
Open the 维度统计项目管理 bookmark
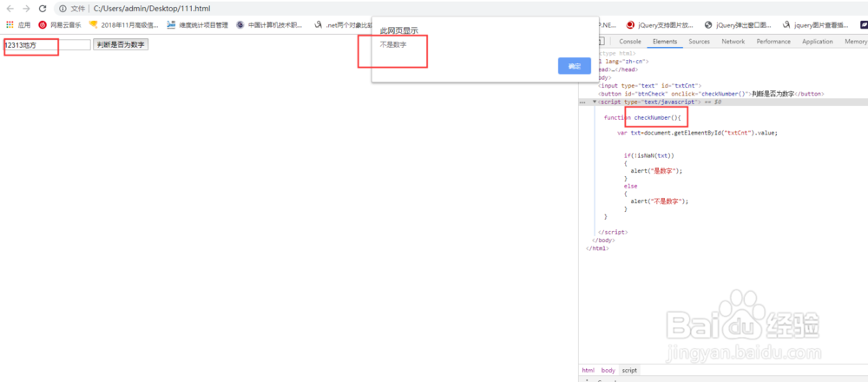pos(198,25)
